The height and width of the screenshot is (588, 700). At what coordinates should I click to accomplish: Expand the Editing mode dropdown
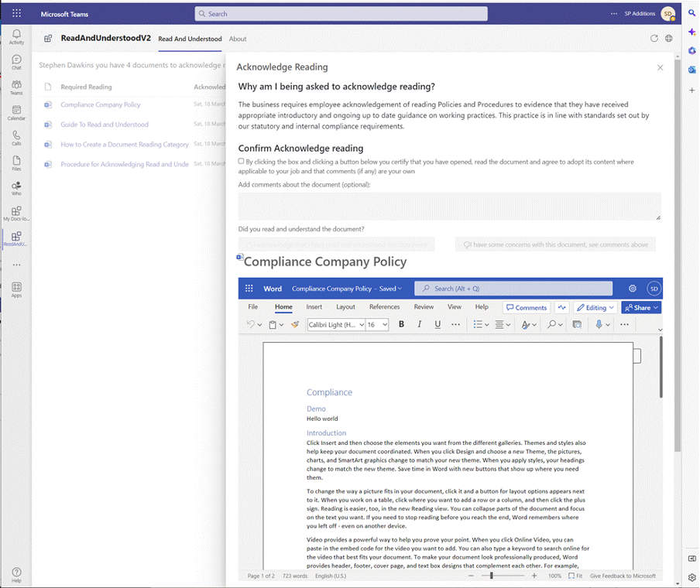pos(595,307)
